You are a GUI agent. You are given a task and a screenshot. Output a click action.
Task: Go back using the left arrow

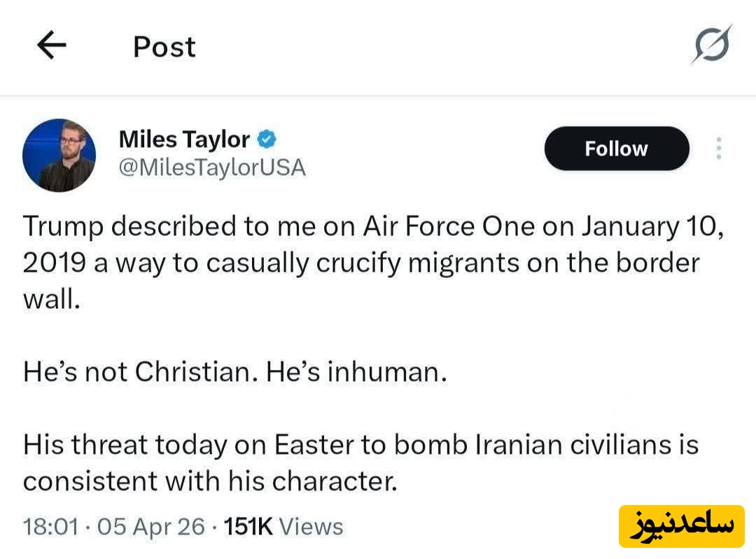click(51, 46)
